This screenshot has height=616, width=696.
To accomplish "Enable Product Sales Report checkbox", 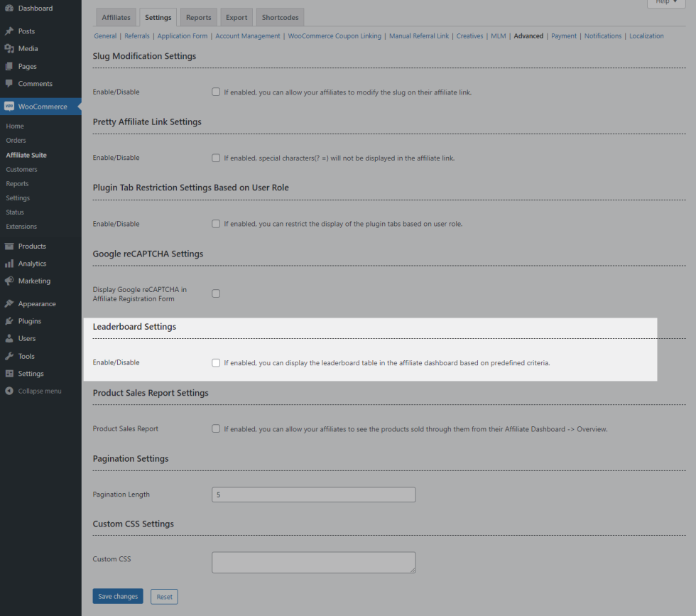I will coord(216,429).
